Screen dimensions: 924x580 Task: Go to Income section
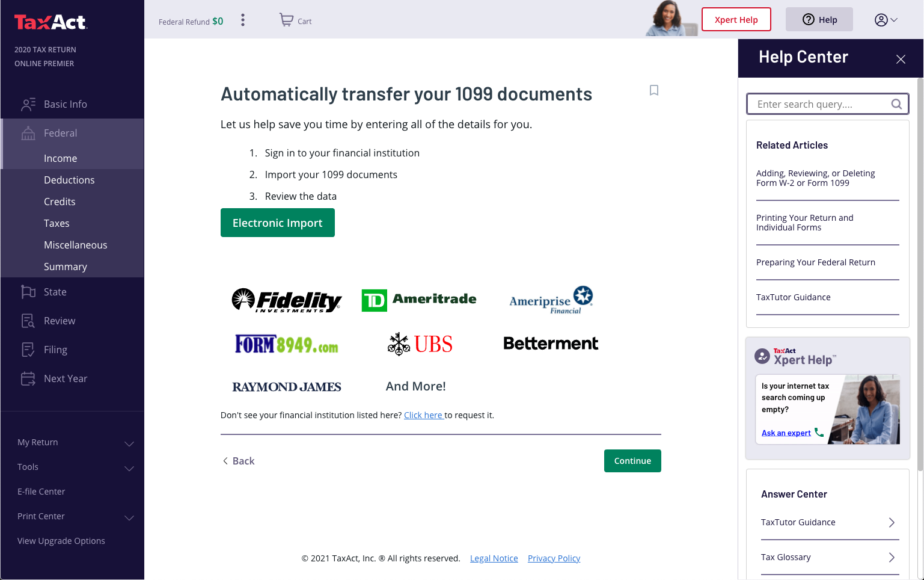61,158
